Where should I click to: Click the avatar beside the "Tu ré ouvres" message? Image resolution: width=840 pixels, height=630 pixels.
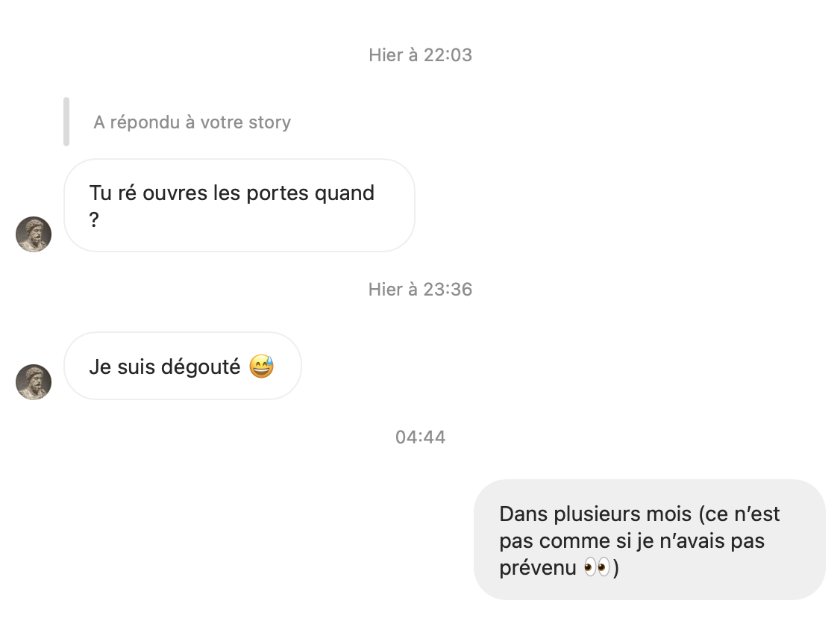click(x=34, y=234)
